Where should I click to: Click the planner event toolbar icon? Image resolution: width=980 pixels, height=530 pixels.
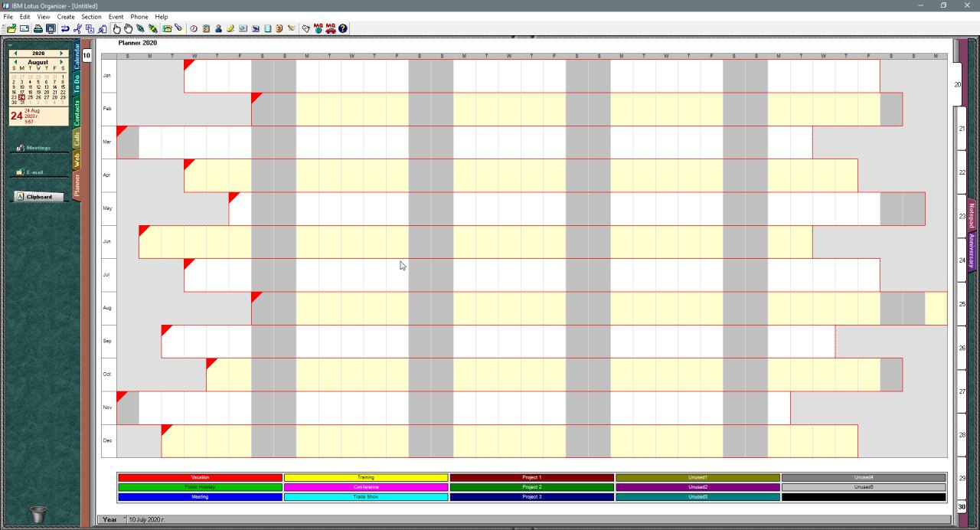(x=255, y=28)
